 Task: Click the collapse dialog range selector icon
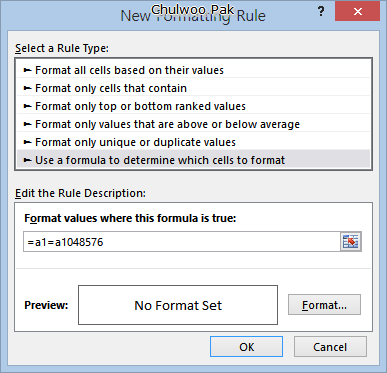[351, 242]
